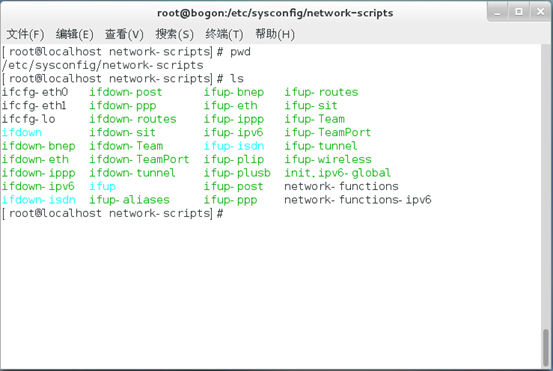Click the file name network-functions-ipv6

click(x=358, y=200)
